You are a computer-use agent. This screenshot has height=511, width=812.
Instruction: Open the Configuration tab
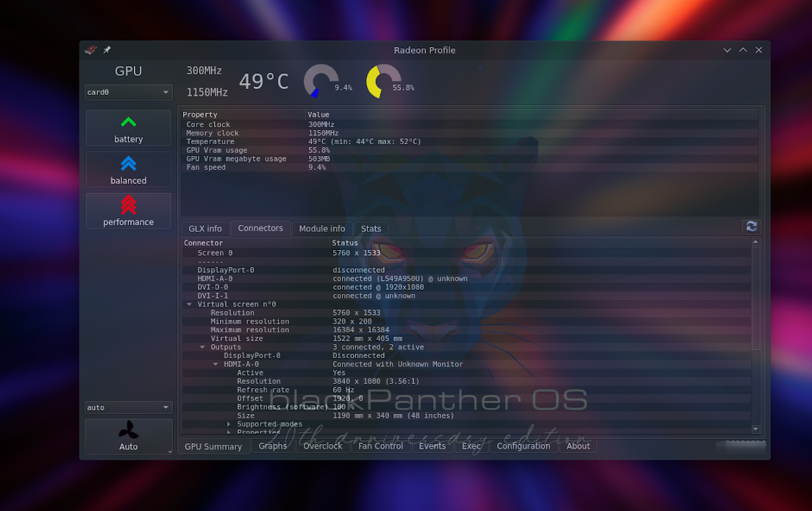click(x=524, y=446)
